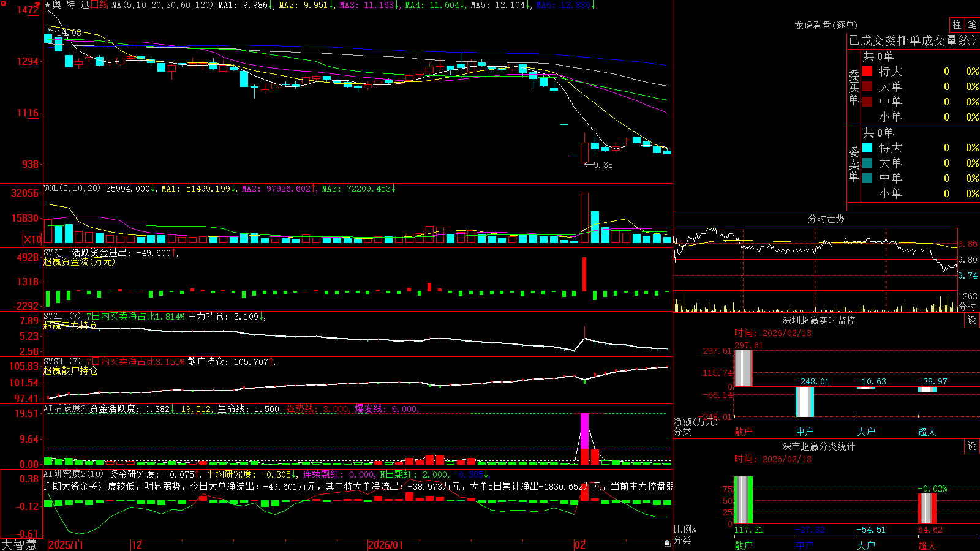Select the 2025/11 timeline marker
980x551 pixels.
66,545
